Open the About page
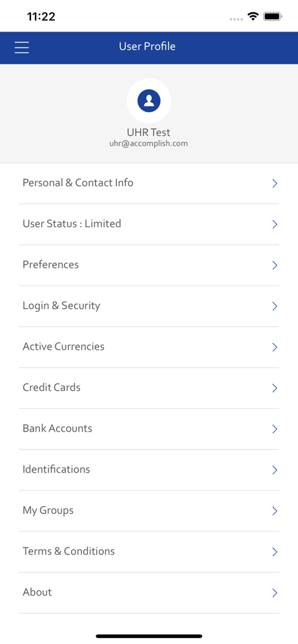This screenshot has width=298, height=644. point(149,593)
